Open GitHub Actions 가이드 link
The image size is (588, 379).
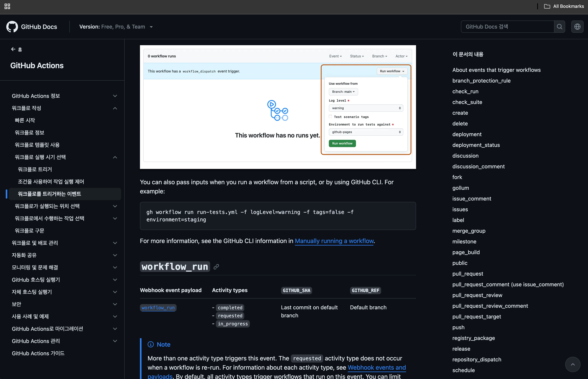click(38, 353)
